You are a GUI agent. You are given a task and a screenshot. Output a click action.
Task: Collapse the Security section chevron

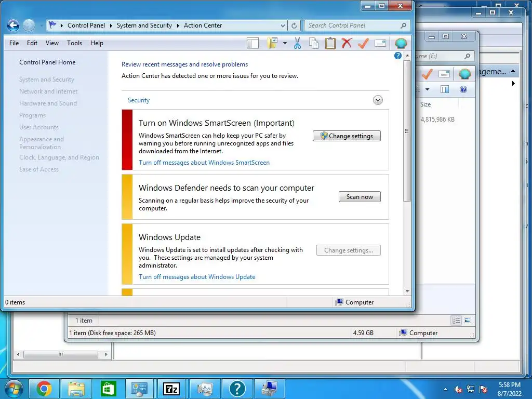pos(378,100)
